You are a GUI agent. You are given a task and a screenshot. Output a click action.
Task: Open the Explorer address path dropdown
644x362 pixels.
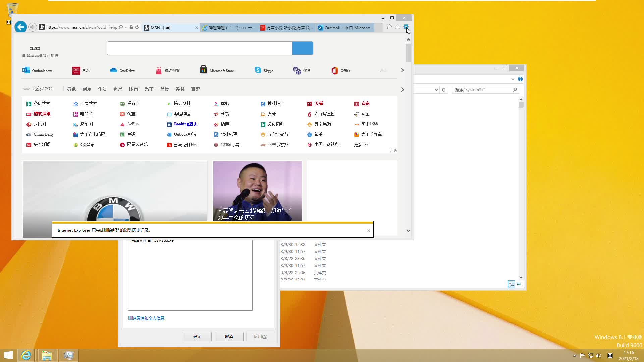(x=436, y=90)
